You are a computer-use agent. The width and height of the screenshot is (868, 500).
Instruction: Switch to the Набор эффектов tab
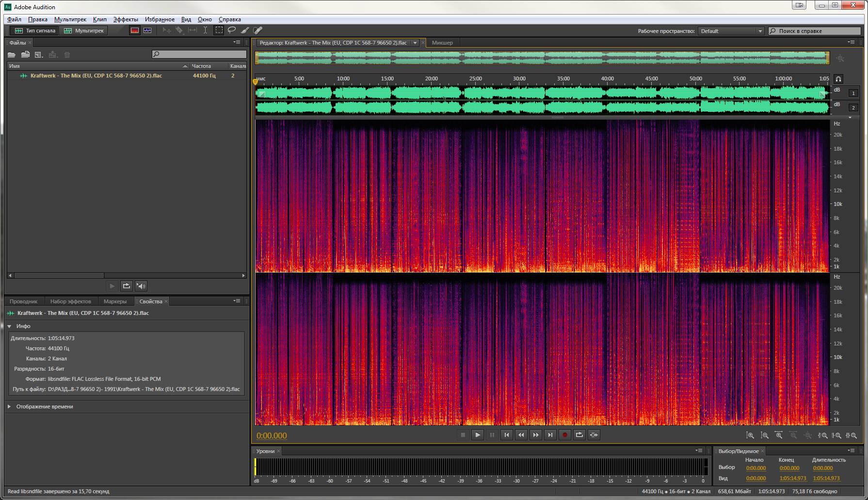tap(70, 301)
